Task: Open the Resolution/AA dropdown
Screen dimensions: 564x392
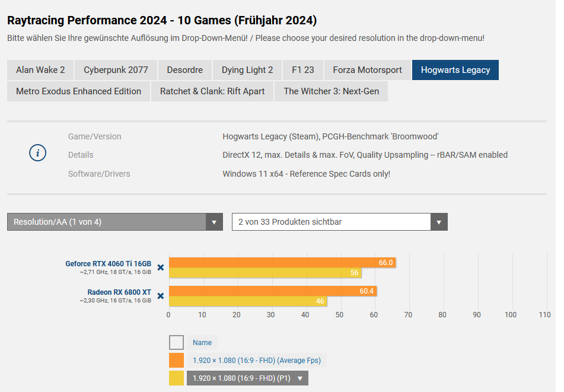Action: click(115, 222)
